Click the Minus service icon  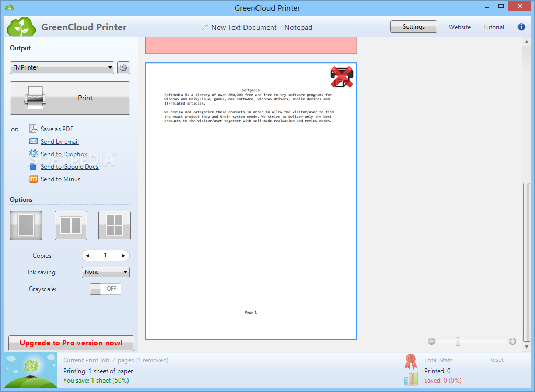(33, 179)
